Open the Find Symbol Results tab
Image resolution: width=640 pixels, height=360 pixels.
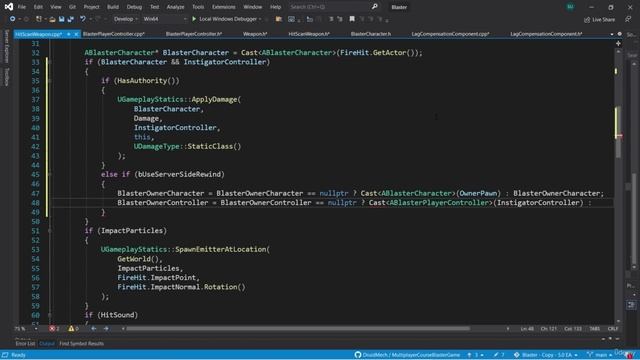tap(82, 344)
